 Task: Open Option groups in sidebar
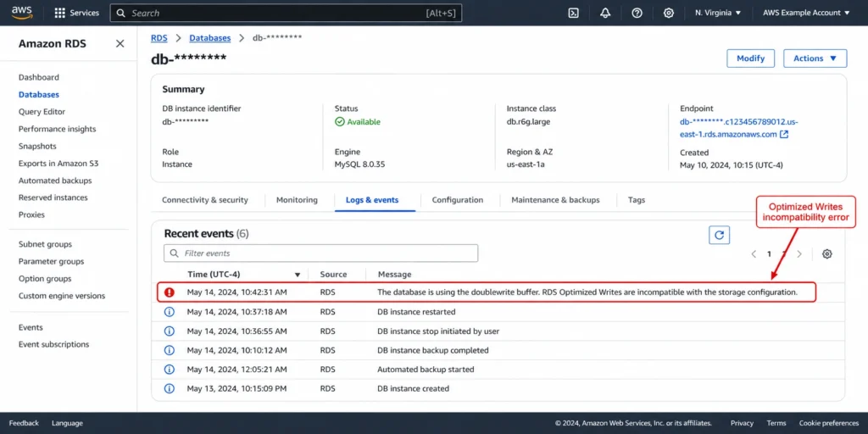[x=45, y=278]
